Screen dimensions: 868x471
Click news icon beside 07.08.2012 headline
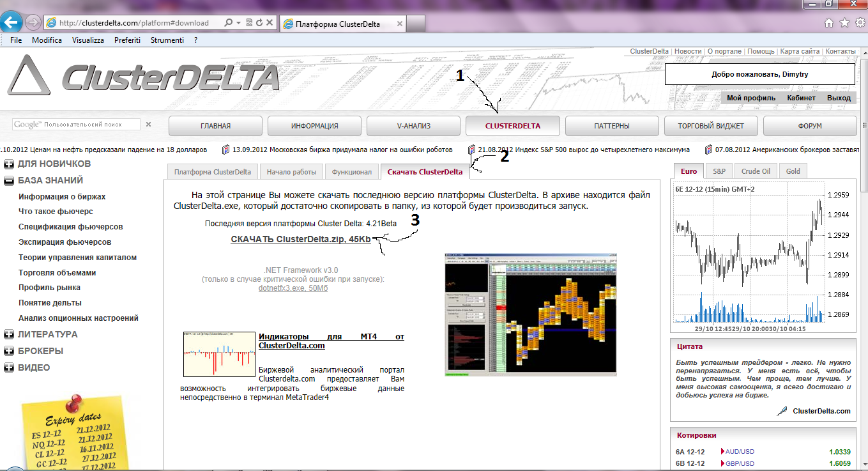click(x=709, y=150)
